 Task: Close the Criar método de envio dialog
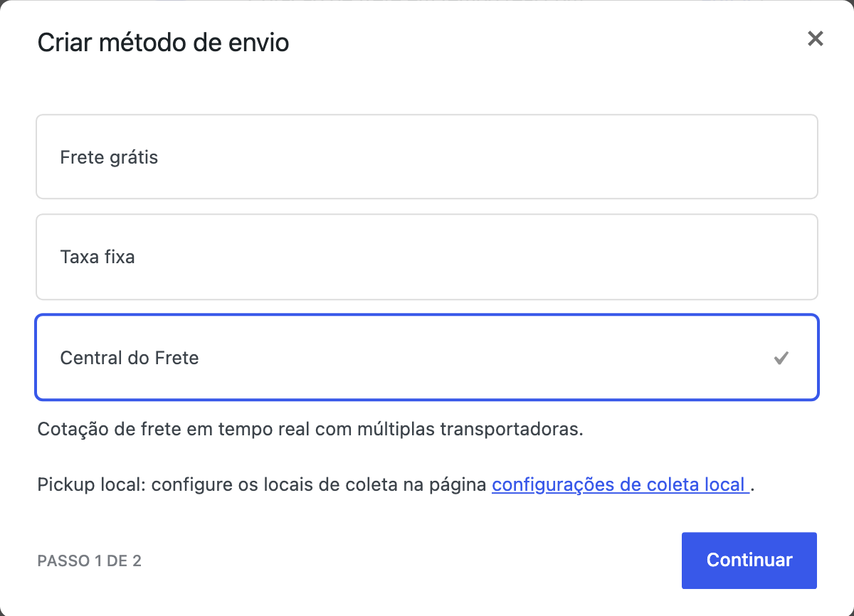(815, 39)
